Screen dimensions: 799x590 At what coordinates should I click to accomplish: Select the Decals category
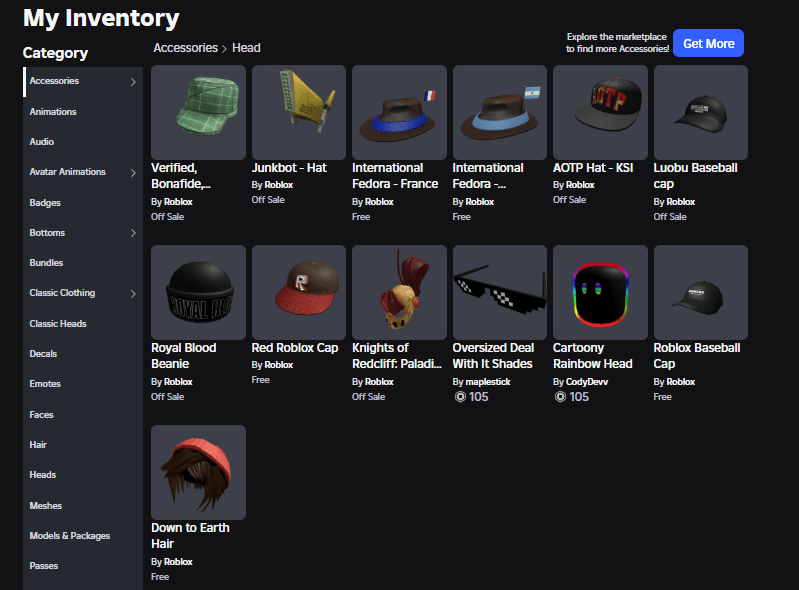pyautogui.click(x=43, y=354)
